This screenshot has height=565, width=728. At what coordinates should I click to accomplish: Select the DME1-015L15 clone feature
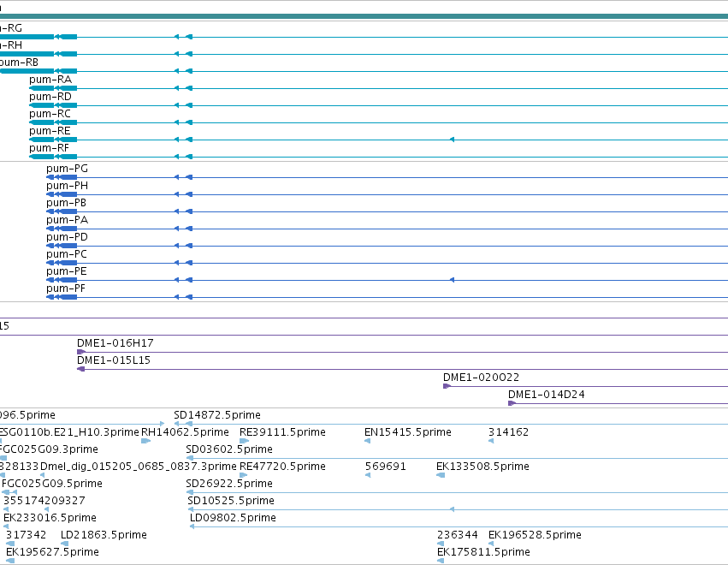(x=114, y=360)
